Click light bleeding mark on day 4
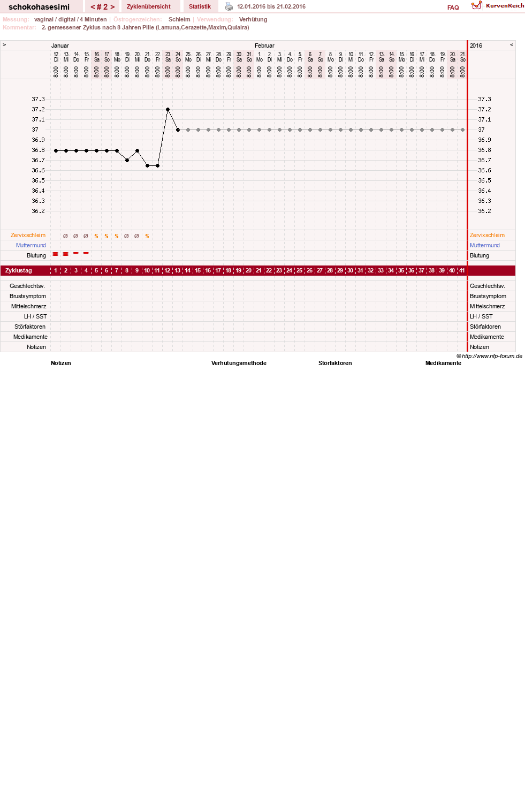 click(86, 253)
